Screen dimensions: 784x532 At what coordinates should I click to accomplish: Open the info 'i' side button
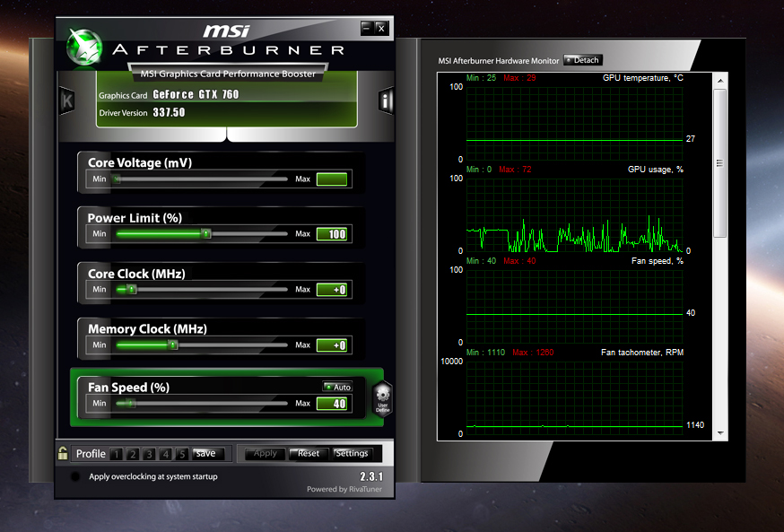pyautogui.click(x=387, y=100)
